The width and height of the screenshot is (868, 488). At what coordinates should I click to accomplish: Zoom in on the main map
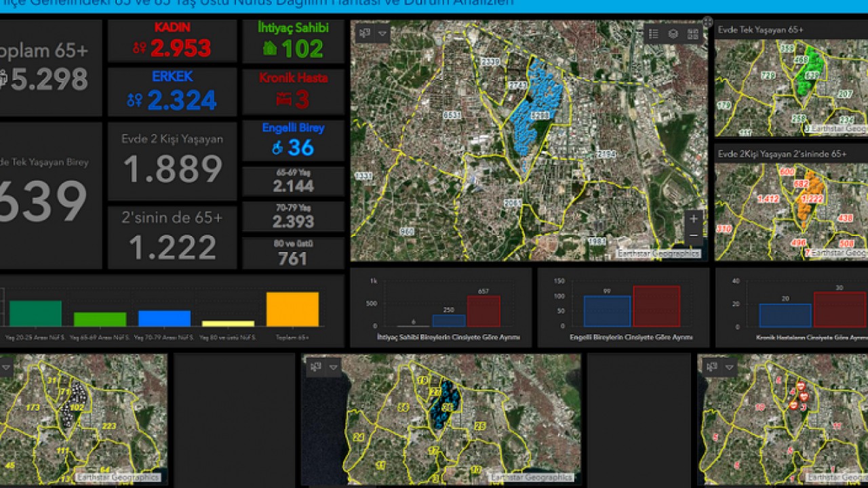coord(693,218)
